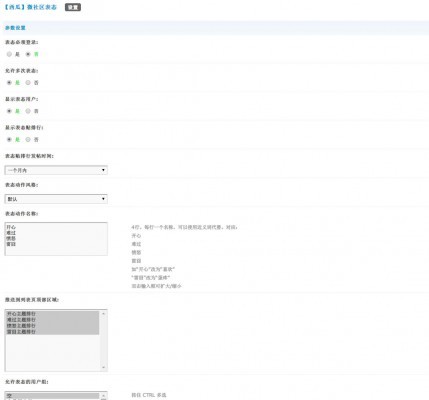Viewport: 429px width, 400px height.
Task: Open the 【西瓜】微社区表态 title link
Action: tap(30, 7)
